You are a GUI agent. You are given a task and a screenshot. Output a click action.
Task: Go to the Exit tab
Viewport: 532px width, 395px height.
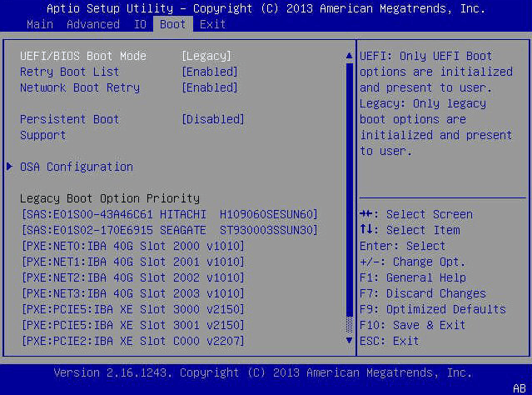pyautogui.click(x=212, y=24)
